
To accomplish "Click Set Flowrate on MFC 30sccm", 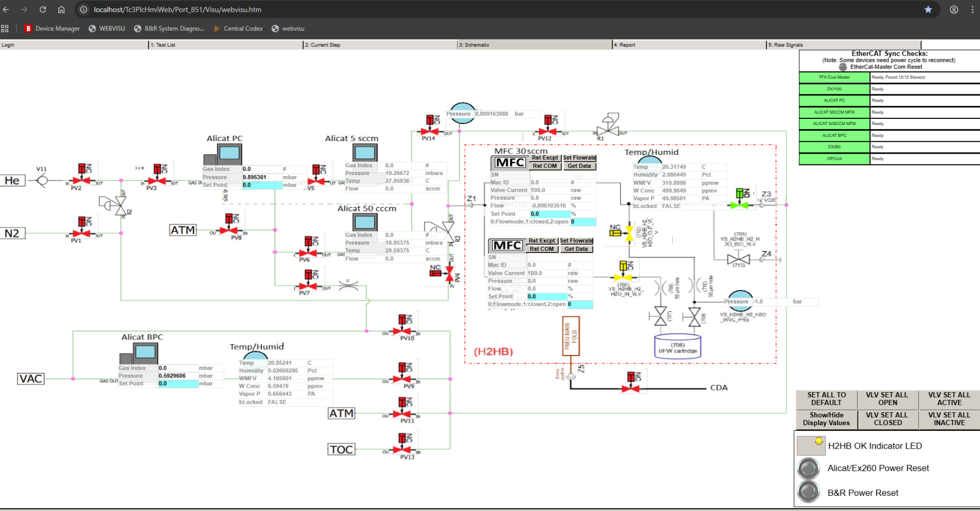I will tap(579, 158).
